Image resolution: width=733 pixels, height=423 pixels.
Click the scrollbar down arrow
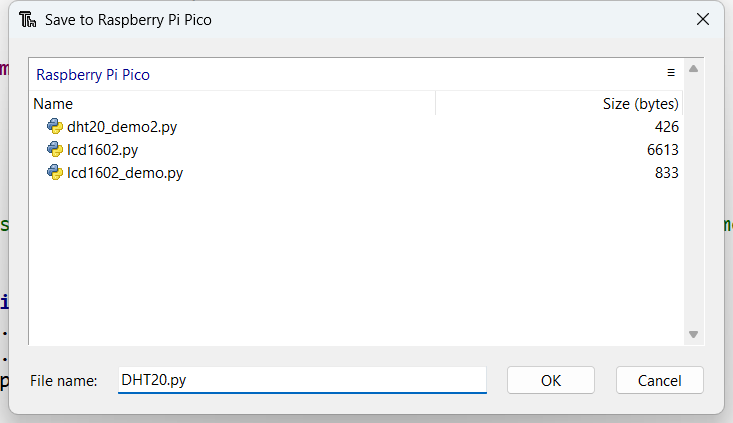pos(693,335)
